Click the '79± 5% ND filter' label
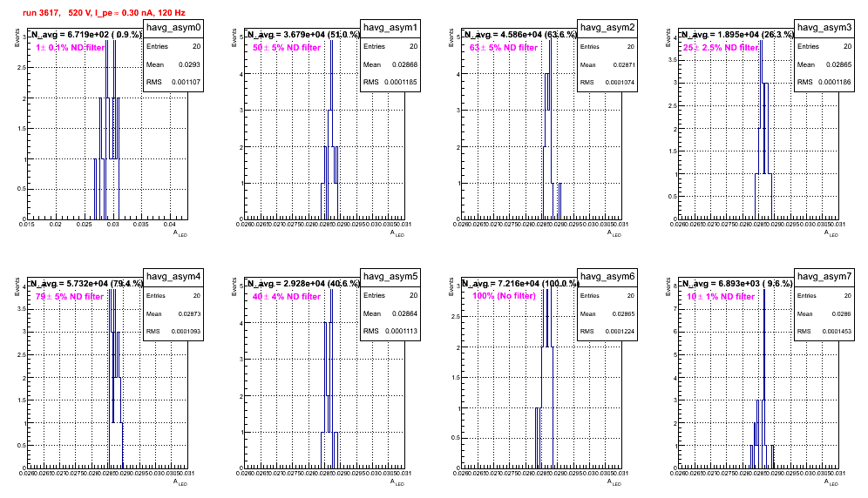 [70, 297]
